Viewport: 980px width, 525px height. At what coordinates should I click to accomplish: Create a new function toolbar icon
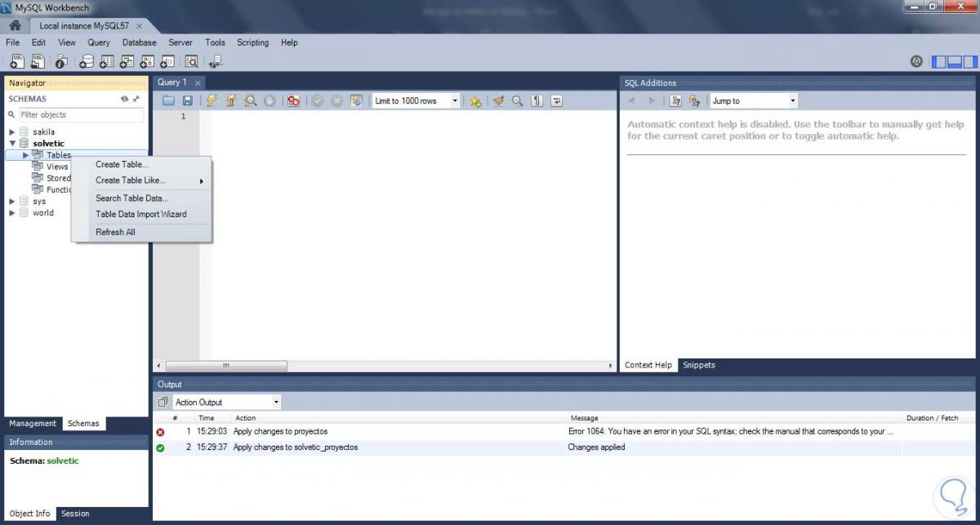coord(168,61)
